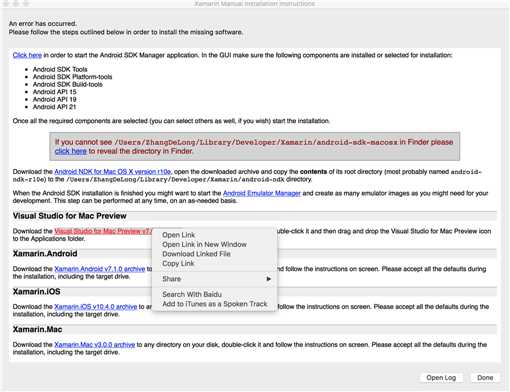The width and height of the screenshot is (510, 392).
Task: Choose Open Link in context menu
Action: point(214,235)
